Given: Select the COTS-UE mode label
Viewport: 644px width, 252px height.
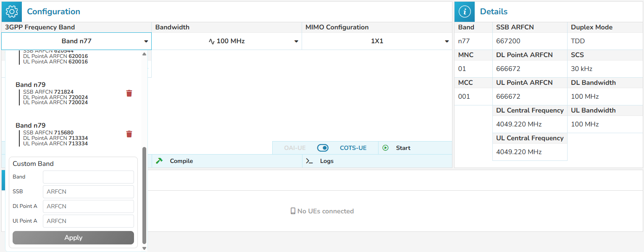Looking at the screenshot, I should pos(353,148).
